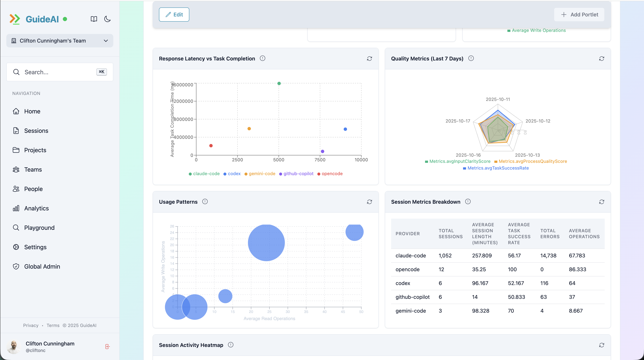Expand Clifton Cunningham's Team selector
Viewport: 644px width, 360px height.
coord(60,40)
